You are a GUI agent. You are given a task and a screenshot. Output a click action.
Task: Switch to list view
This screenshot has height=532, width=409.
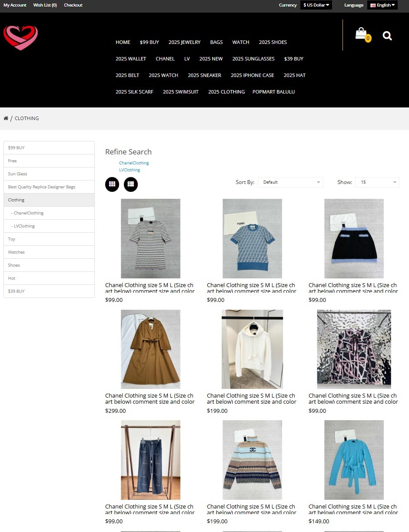(x=131, y=184)
